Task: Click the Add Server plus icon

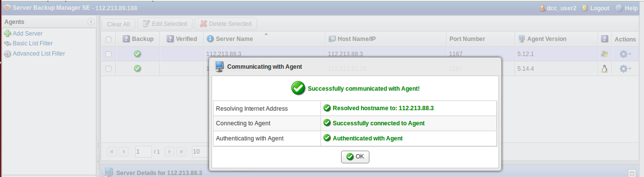Action: pyautogui.click(x=7, y=34)
